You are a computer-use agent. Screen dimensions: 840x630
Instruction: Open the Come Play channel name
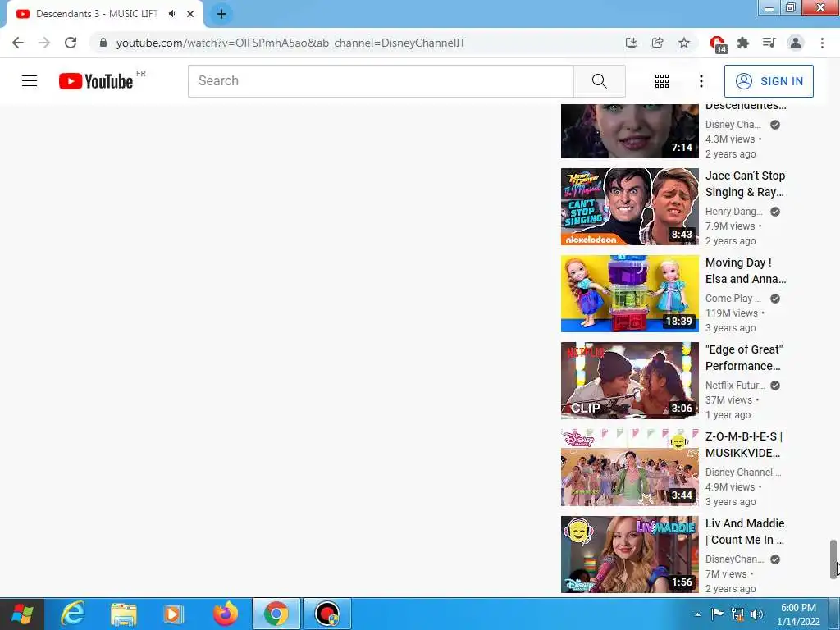(733, 299)
